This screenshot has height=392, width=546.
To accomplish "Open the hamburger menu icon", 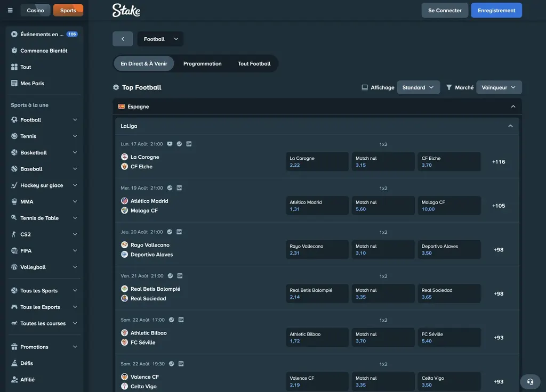I will click(x=10, y=11).
